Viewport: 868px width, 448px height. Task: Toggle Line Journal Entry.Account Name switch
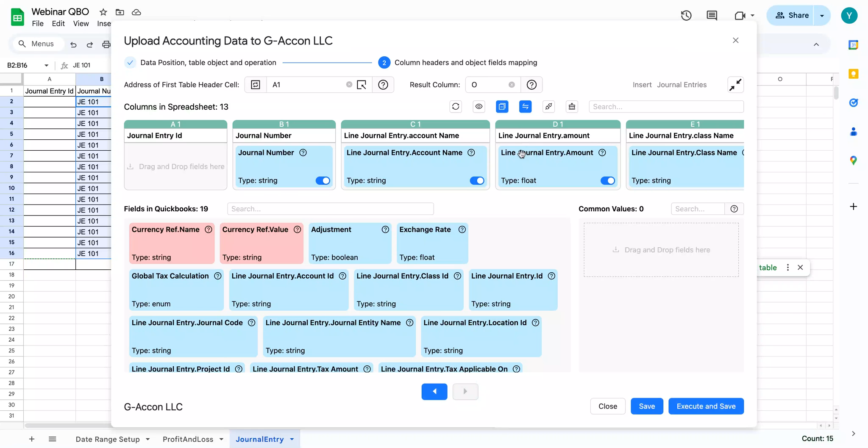477,181
